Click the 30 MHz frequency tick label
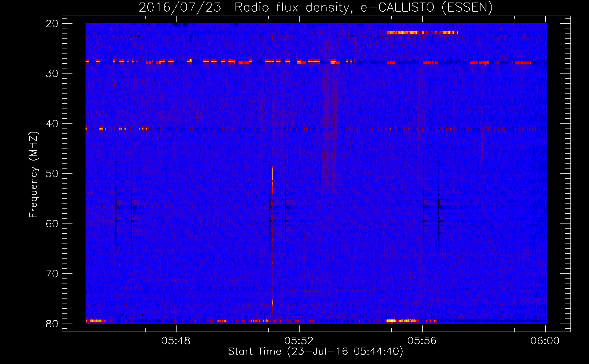The image size is (589, 364). 52,74
